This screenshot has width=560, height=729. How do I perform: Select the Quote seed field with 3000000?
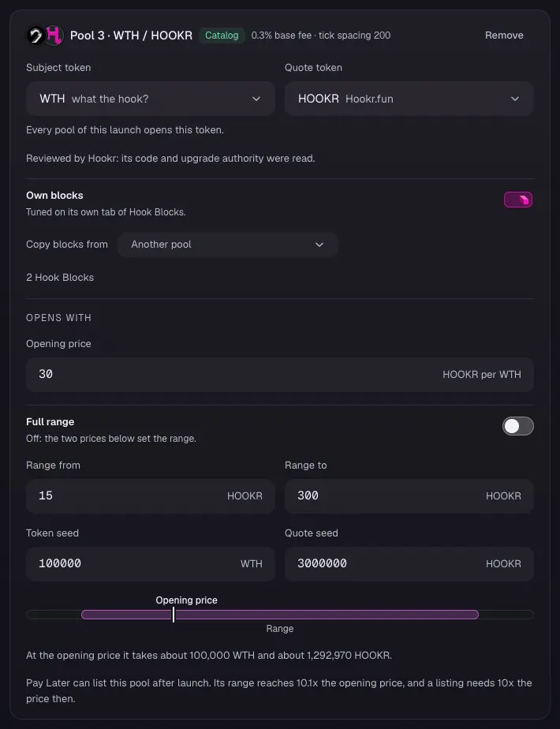point(409,563)
